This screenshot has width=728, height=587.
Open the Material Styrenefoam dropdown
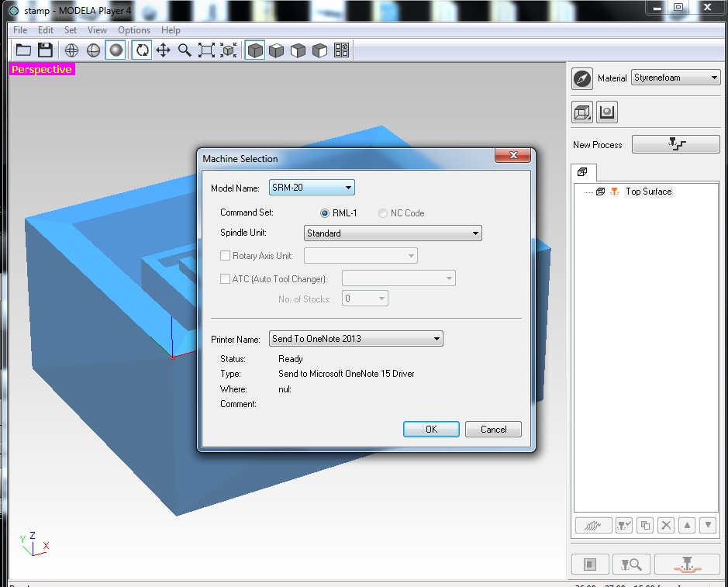[x=675, y=78]
